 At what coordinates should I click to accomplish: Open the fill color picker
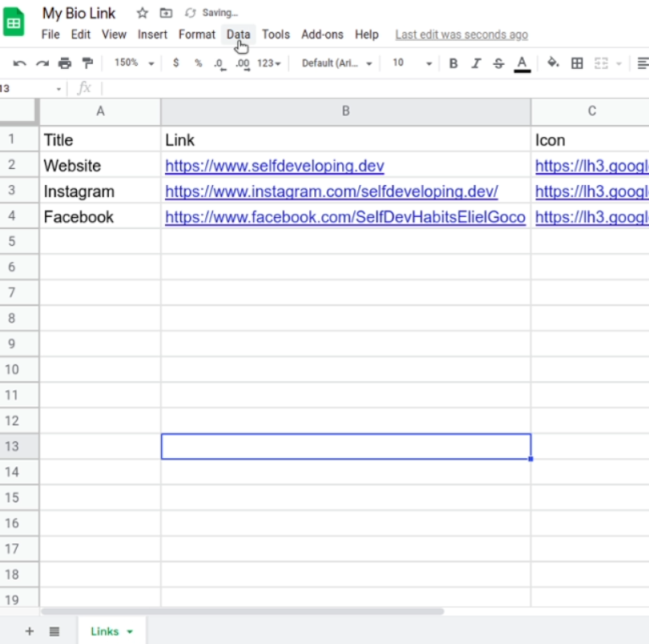point(553,63)
